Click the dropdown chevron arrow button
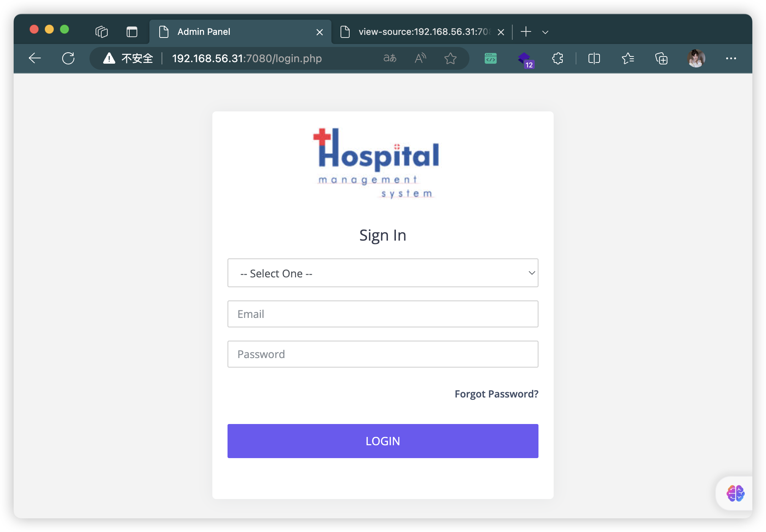 [x=530, y=273]
